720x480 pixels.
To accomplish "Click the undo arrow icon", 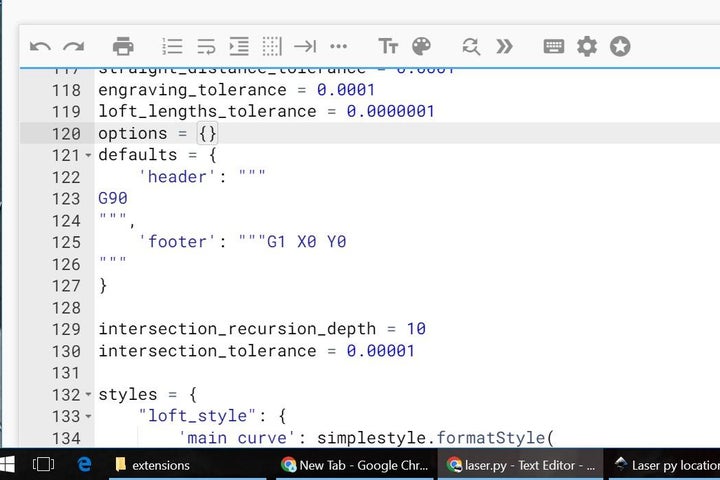I will coord(40,46).
